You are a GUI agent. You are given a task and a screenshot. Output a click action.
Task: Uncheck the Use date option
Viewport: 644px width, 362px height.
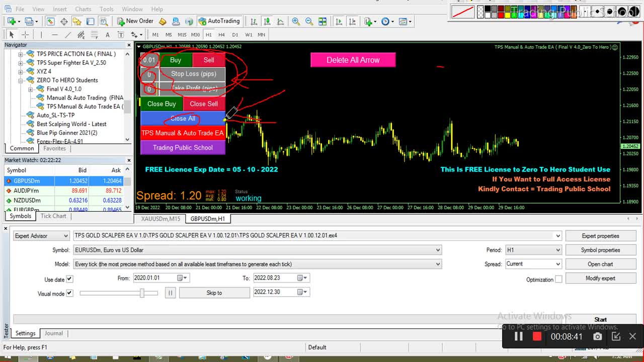coord(69,279)
